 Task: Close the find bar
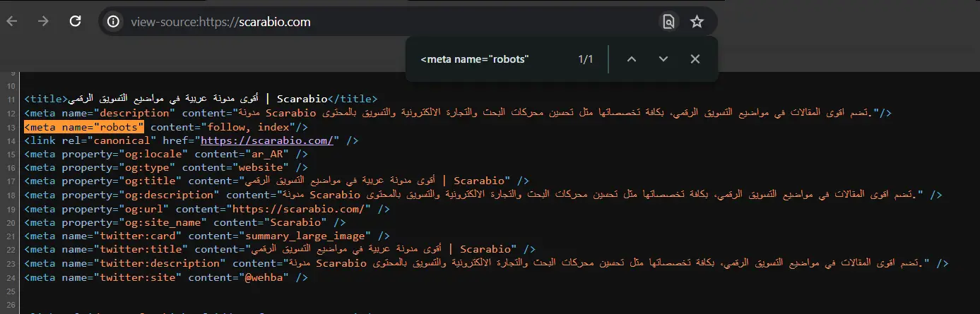point(695,59)
